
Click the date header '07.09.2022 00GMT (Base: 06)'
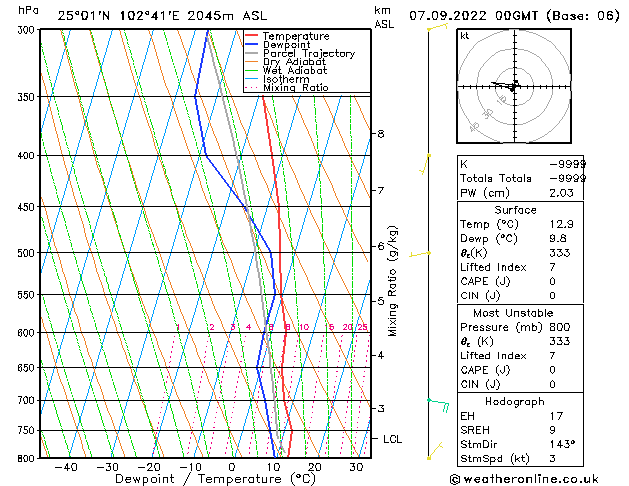514,16
